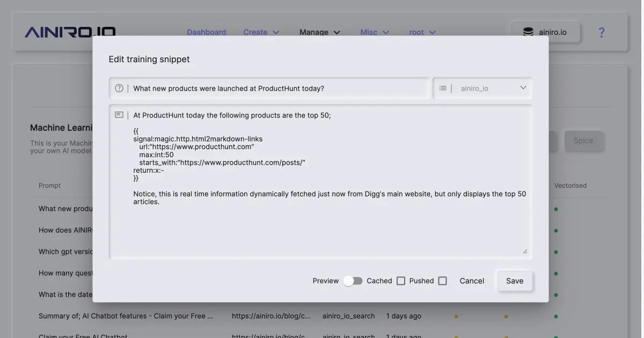
Task: Click the AINIRO.IO logo
Action: click(70, 32)
